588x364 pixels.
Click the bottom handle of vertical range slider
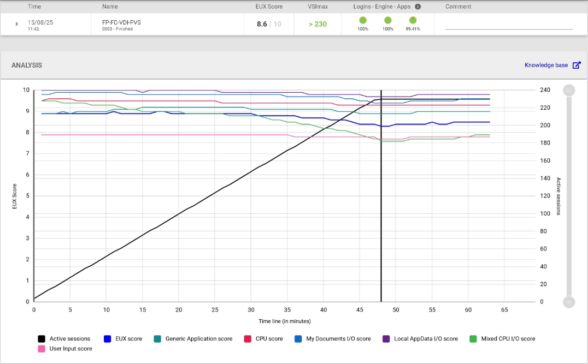[569, 302]
